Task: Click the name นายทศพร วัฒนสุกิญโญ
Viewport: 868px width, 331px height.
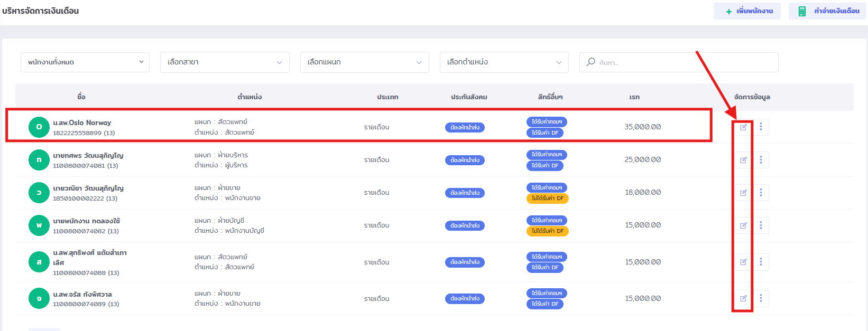Action: [x=88, y=156]
